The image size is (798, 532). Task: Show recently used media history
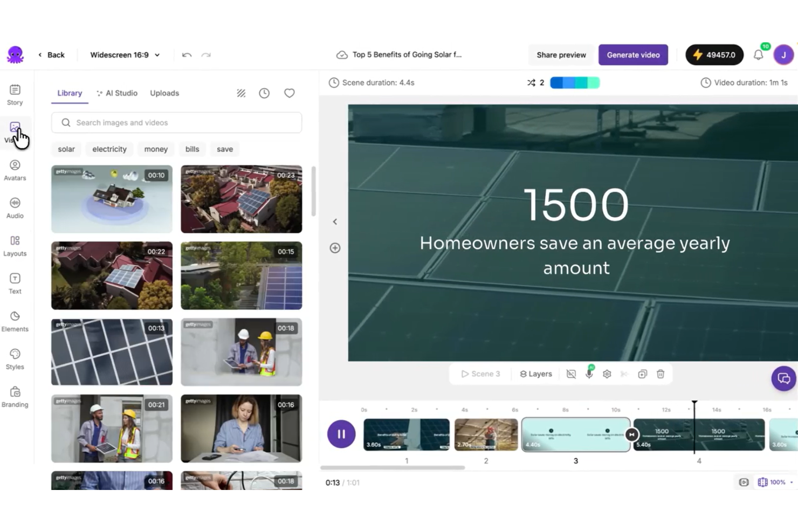264,93
